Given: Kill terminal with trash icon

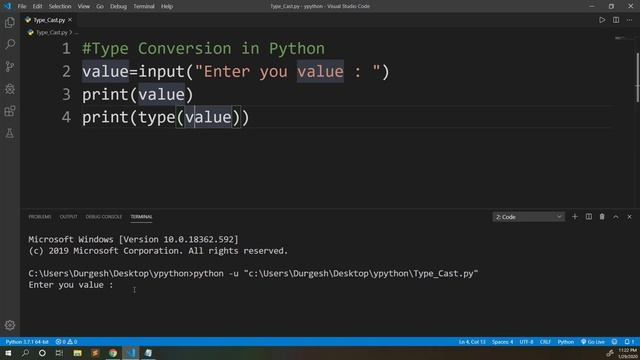Looking at the screenshot, I should click(x=602, y=217).
